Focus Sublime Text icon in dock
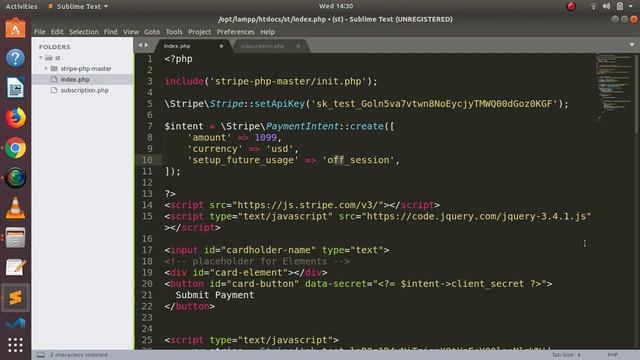Image resolution: width=640 pixels, height=360 pixels. (15, 298)
